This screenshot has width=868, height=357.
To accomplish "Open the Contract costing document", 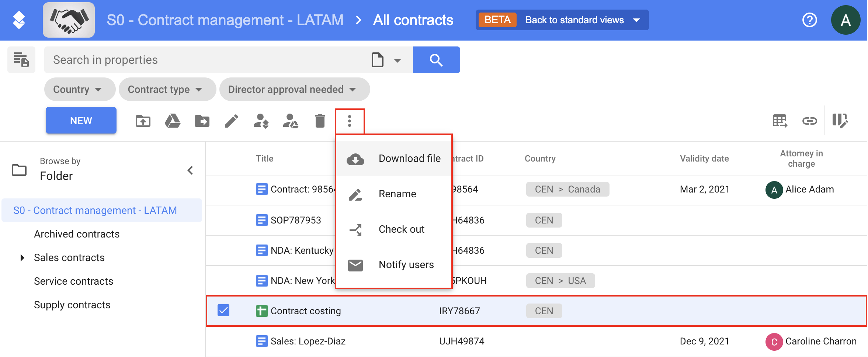I will 306,311.
